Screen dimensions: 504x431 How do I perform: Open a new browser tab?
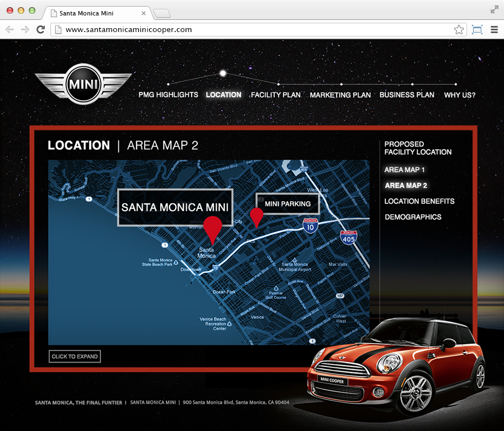click(x=162, y=13)
